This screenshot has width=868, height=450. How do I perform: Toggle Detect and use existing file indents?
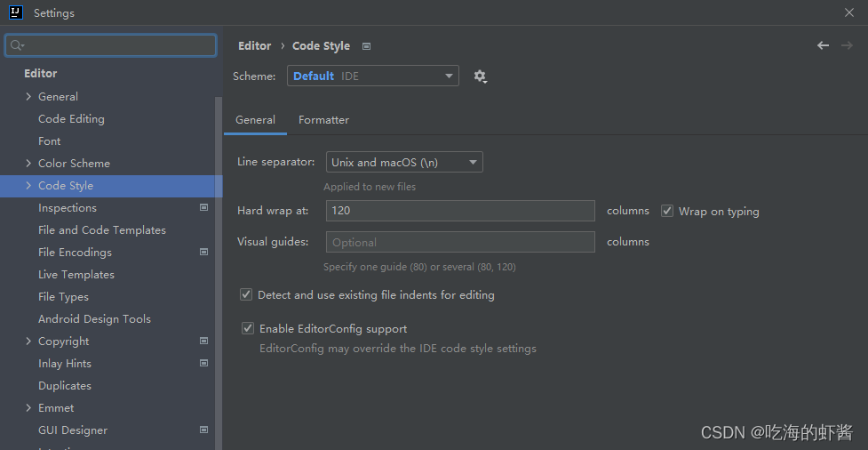click(x=246, y=294)
